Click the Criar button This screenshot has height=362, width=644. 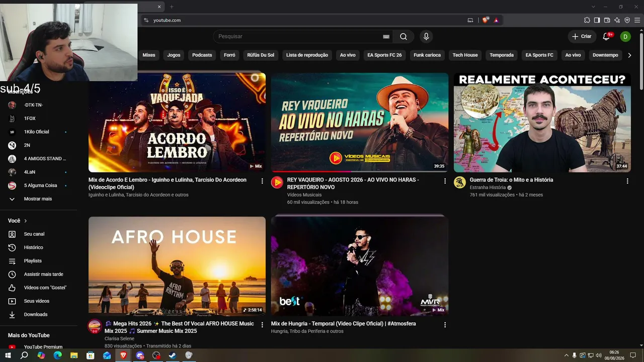(x=582, y=36)
